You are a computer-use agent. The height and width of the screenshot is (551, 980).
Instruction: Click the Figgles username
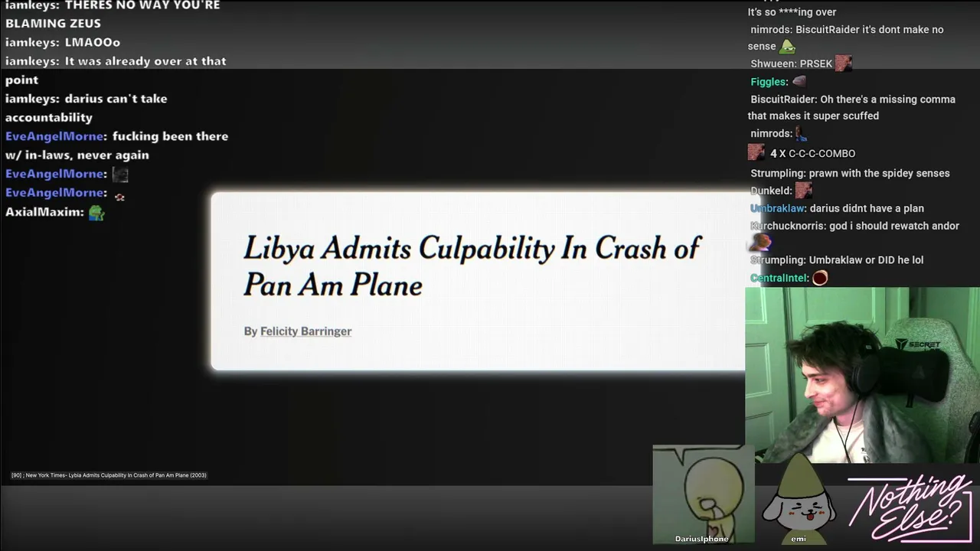[x=769, y=82]
